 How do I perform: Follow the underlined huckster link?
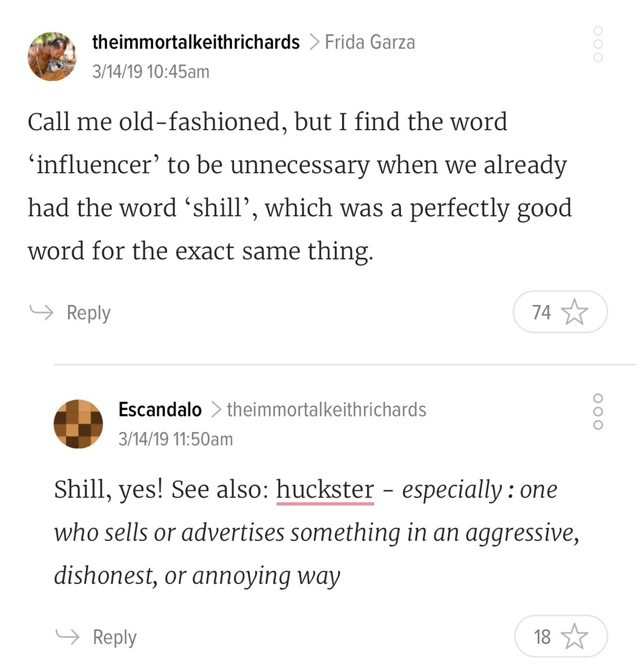(x=325, y=489)
